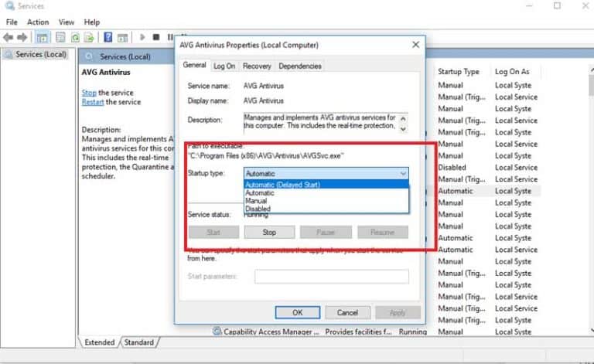Click into the Start parameters field
Image resolution: width=594 pixels, height=364 pixels.
332,277
